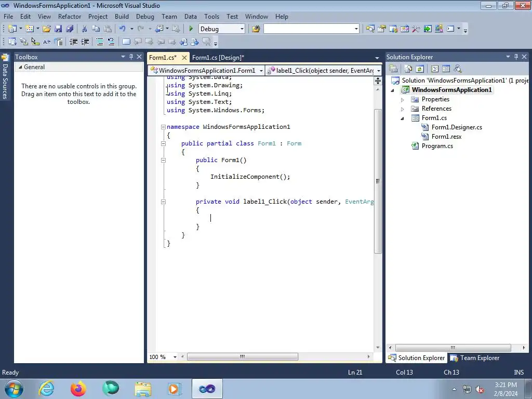Screen dimensions: 532x399
Task: Collapse the Form1.cs tree node
Action: [403, 118]
